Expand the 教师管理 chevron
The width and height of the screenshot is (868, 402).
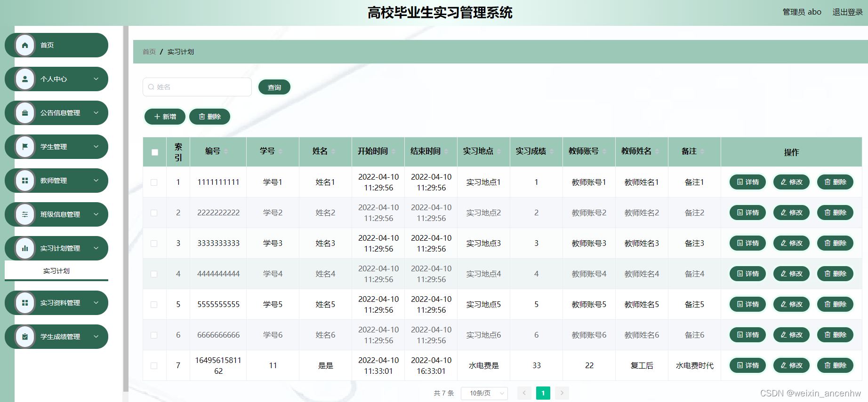click(96, 181)
